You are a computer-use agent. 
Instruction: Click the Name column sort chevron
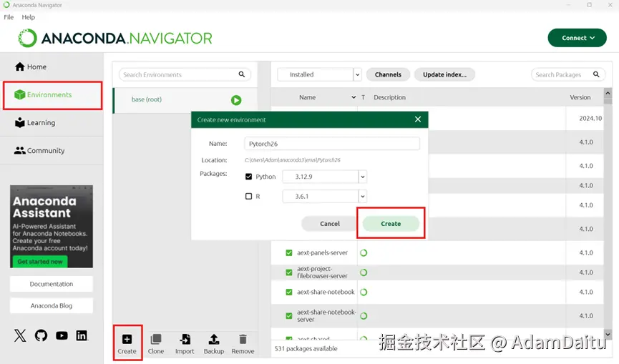click(354, 97)
